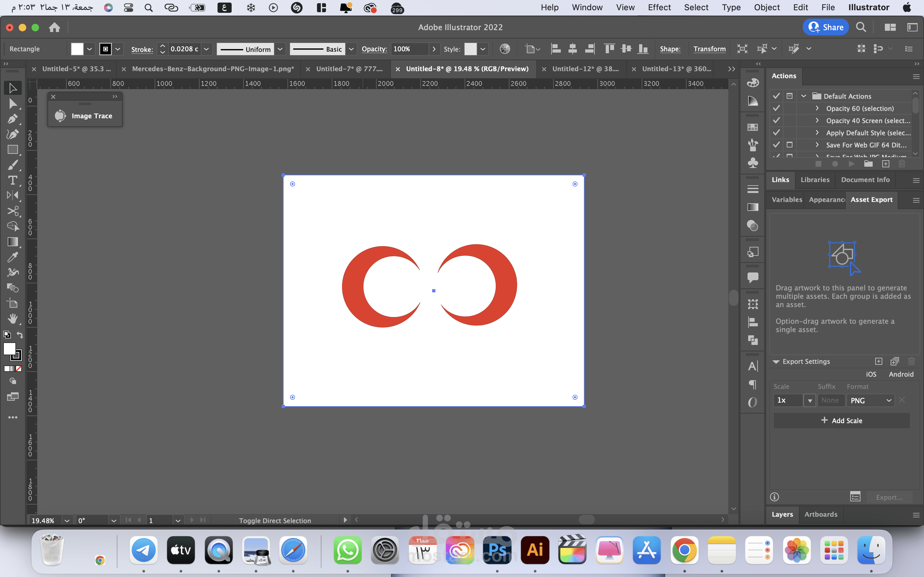Collapse the Default Actions folder
The image size is (924, 577).
point(803,96)
